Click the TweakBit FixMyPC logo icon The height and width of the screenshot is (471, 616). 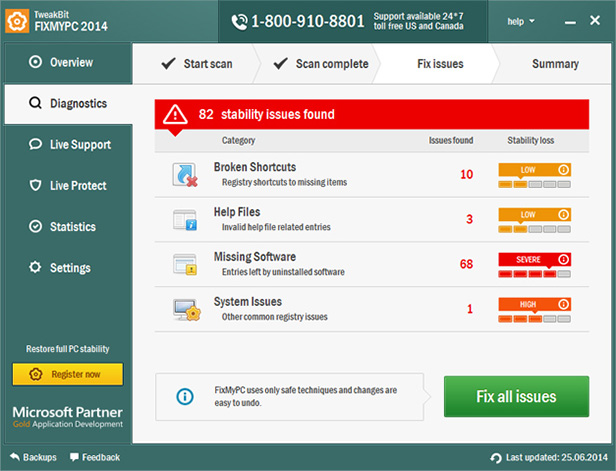tap(17, 21)
